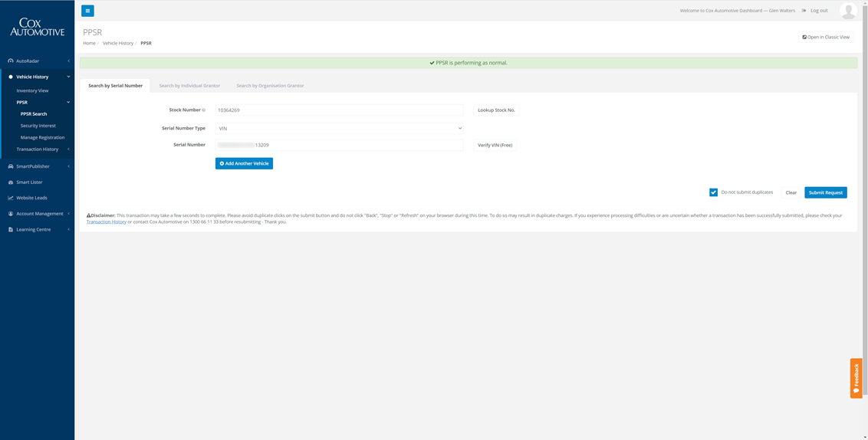Image resolution: width=868 pixels, height=440 pixels.
Task: Switch to Search by Individual Grantor tab
Action: point(189,86)
